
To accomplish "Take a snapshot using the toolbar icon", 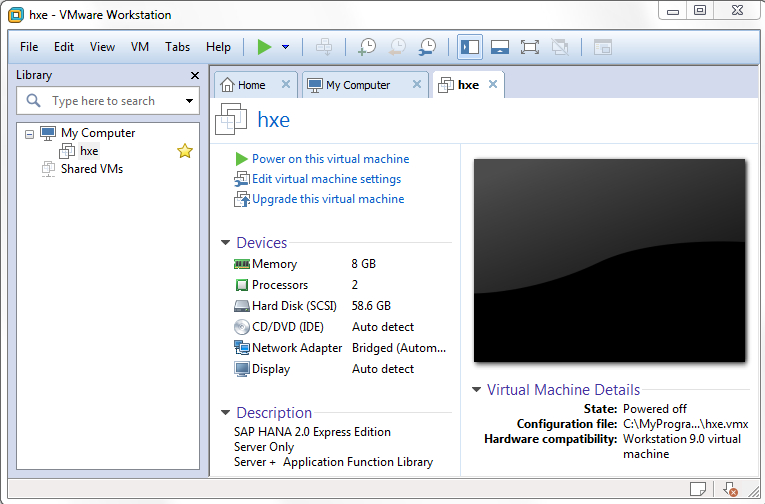I will pos(367,47).
